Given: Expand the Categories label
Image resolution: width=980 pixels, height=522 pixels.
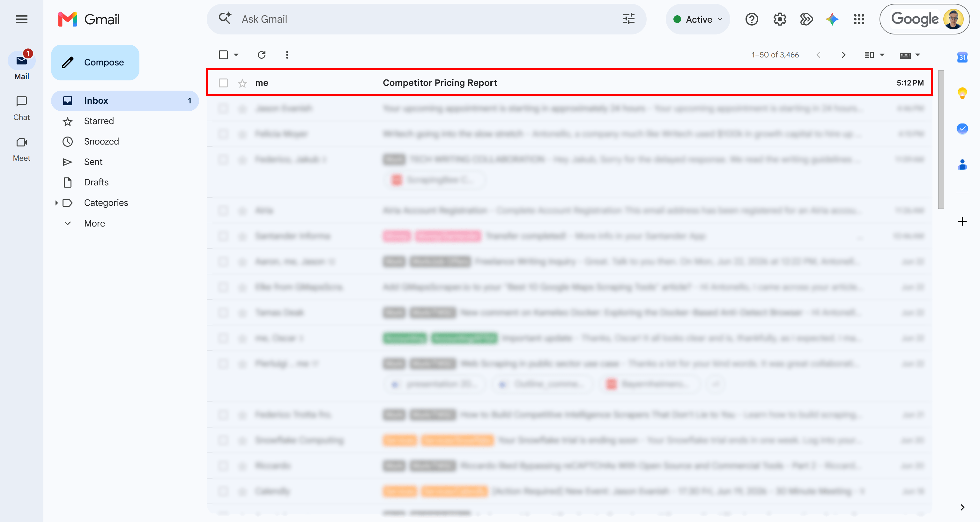Looking at the screenshot, I should tap(56, 203).
